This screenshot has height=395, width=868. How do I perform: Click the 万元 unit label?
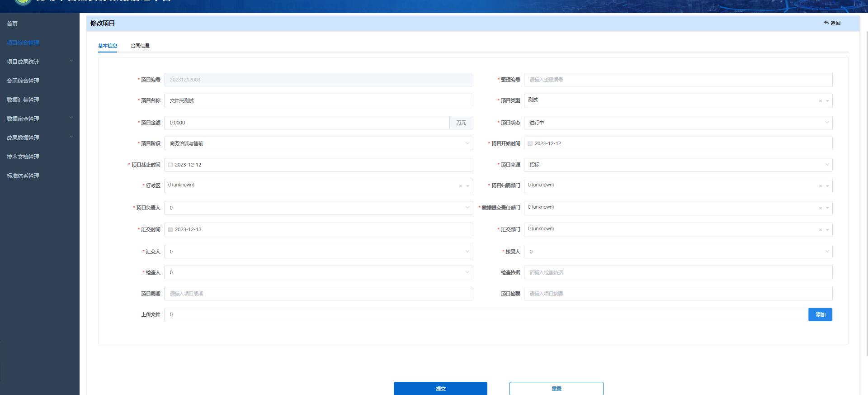[461, 123]
